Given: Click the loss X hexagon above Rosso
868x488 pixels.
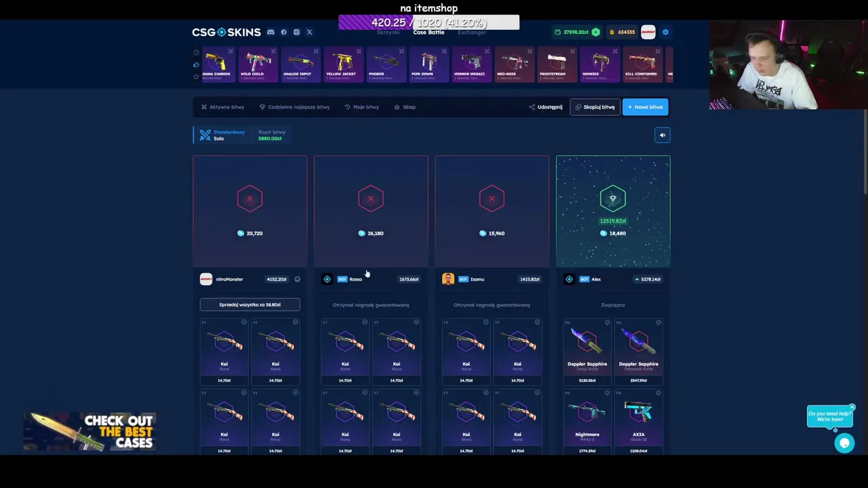Looking at the screenshot, I should coord(371,199).
